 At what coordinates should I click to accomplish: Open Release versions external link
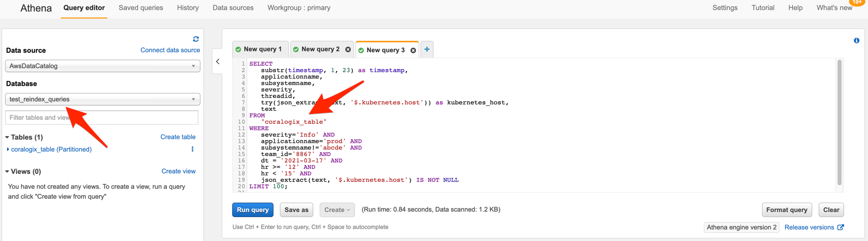(x=814, y=227)
